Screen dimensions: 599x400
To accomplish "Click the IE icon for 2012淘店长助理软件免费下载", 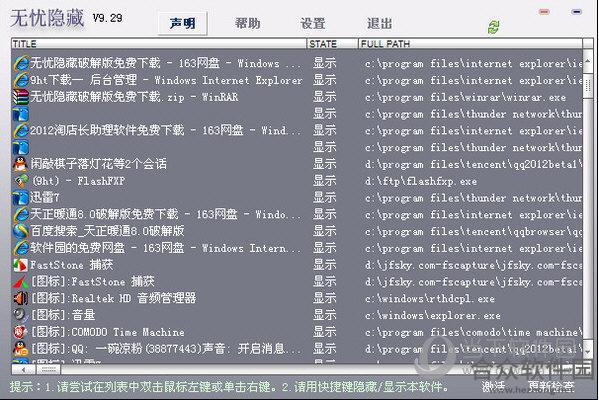I will pyautogui.click(x=21, y=130).
